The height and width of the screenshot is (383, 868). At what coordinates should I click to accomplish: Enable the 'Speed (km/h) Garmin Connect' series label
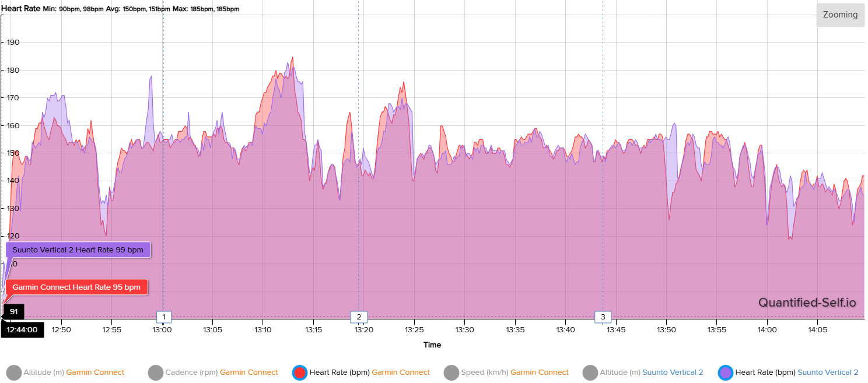pos(514,373)
